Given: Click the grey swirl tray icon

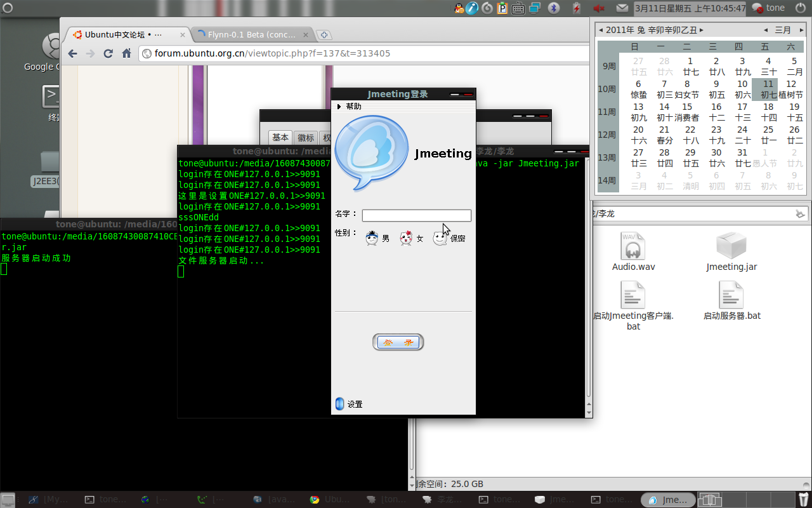Looking at the screenshot, I should tap(487, 8).
